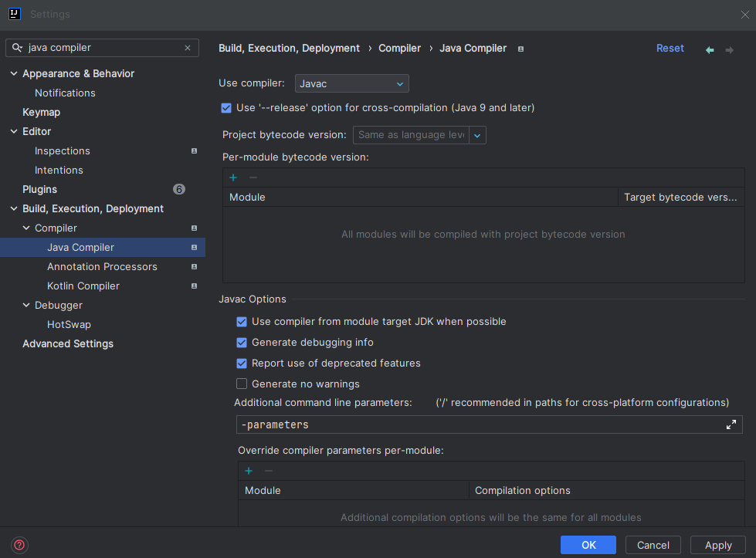
Task: Uncheck Report use of deprecated features
Action: 242,364
